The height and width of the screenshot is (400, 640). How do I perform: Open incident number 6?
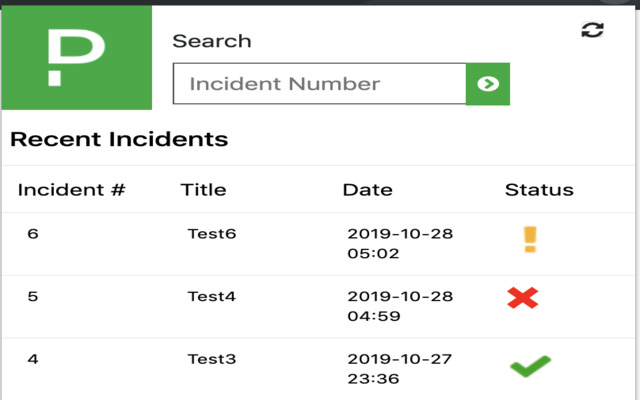(33, 234)
